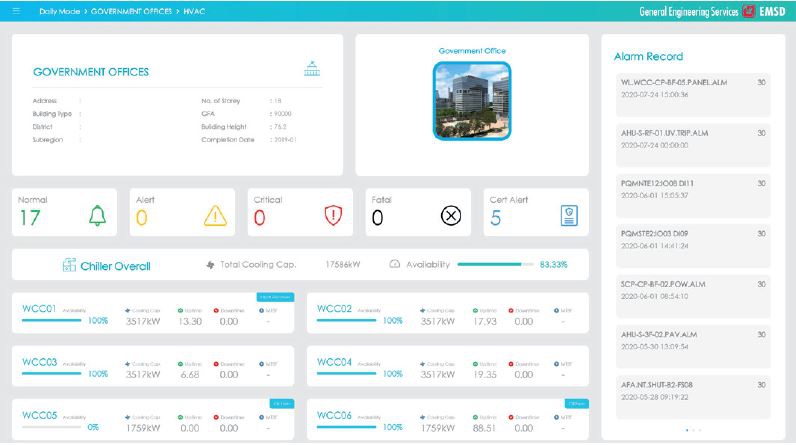Open the Government Office building thumbnail

(x=472, y=100)
